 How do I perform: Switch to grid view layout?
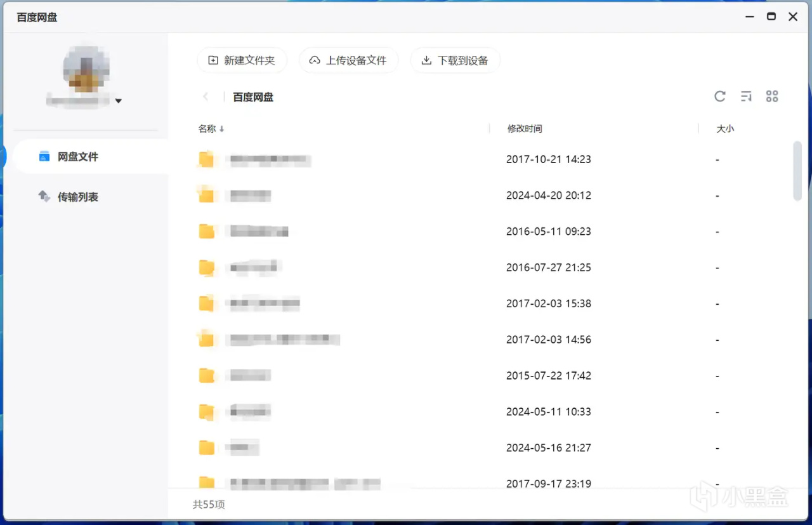(772, 96)
